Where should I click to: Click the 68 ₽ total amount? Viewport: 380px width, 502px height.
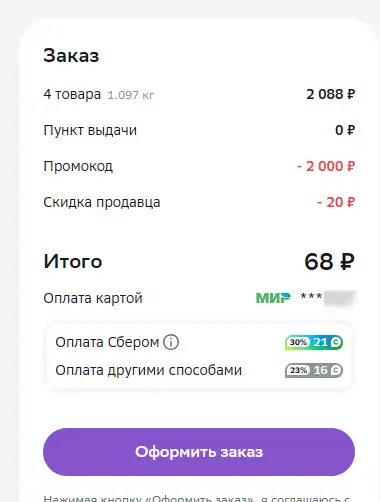[329, 261]
